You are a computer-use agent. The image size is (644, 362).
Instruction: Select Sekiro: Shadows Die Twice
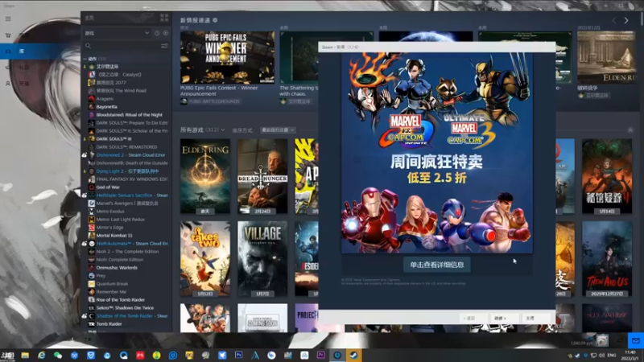[125, 308]
